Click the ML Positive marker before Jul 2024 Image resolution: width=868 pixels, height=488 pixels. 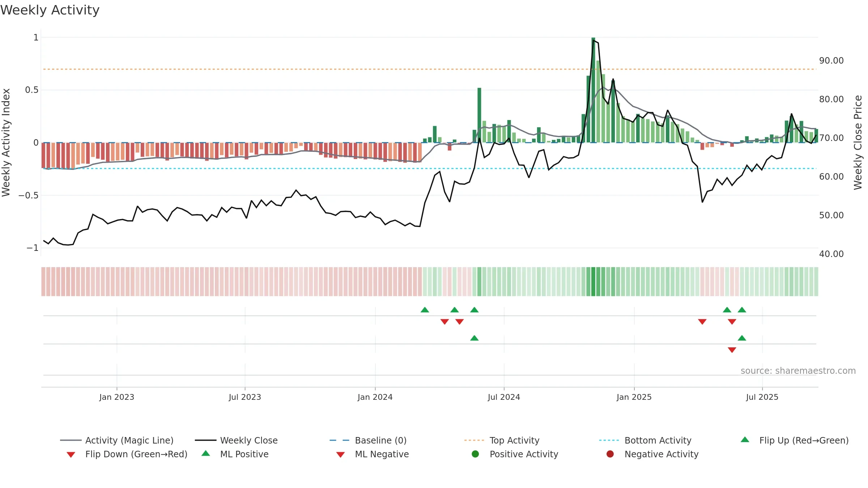475,338
